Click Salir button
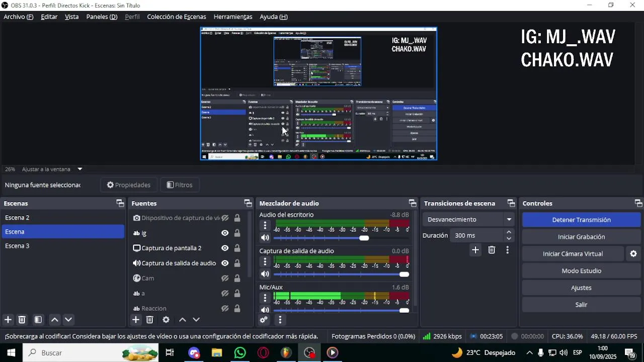 (x=581, y=305)
